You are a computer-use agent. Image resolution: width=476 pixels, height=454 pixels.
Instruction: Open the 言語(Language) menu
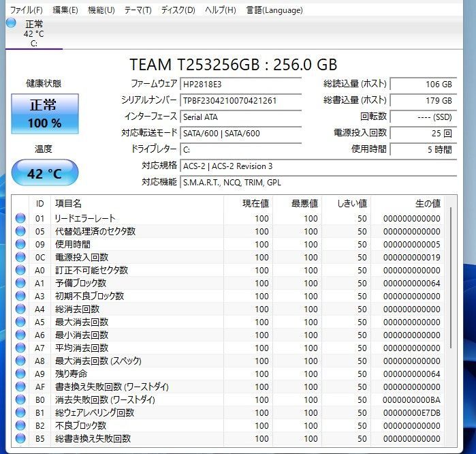point(274,10)
